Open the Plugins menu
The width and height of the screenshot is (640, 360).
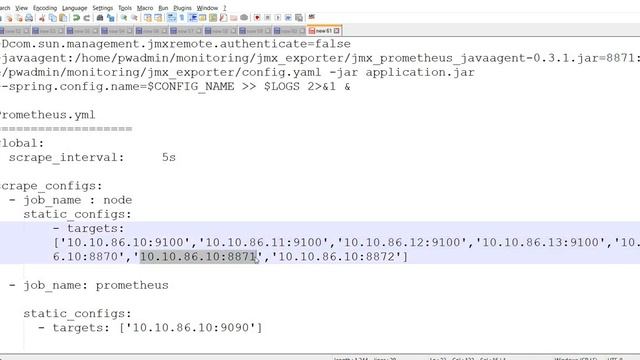182,8
